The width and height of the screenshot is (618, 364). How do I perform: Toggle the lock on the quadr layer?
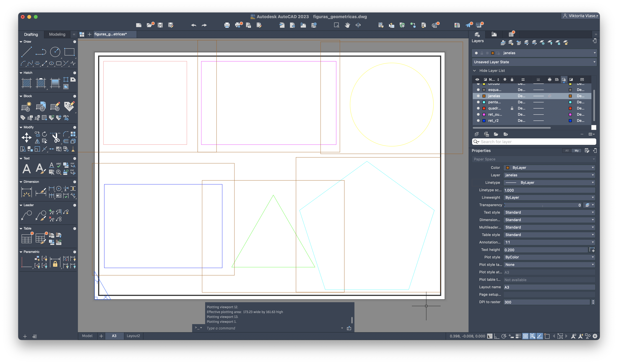coord(512,108)
